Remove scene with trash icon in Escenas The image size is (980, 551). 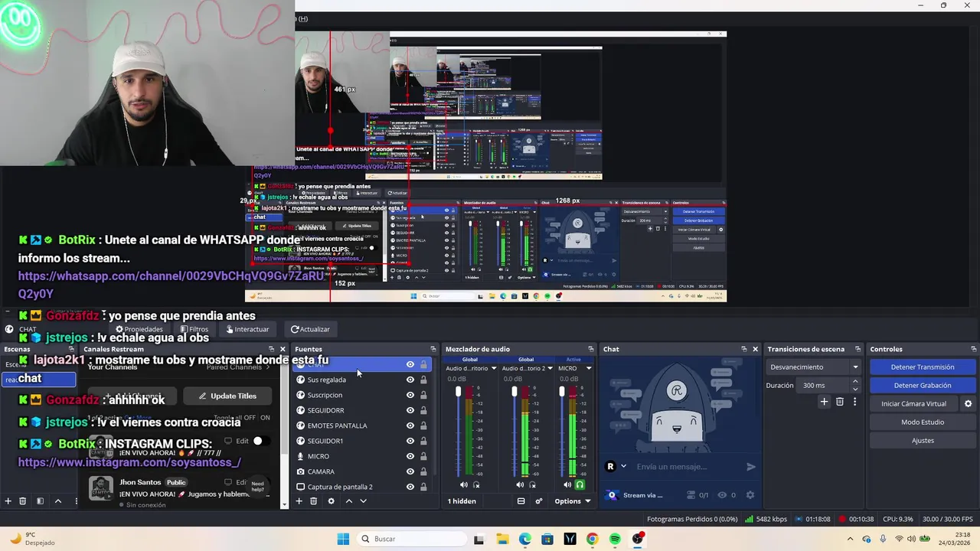22,501
